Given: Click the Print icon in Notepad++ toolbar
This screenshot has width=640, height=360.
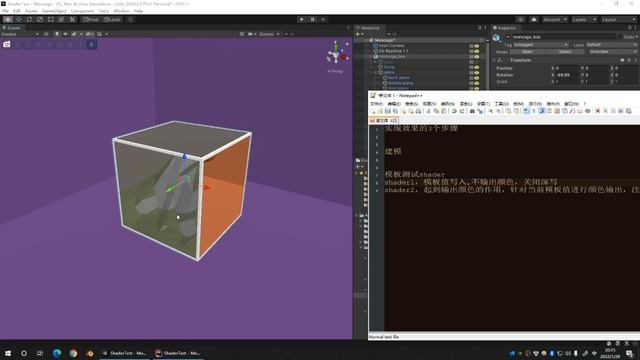Looking at the screenshot, I should [x=418, y=111].
